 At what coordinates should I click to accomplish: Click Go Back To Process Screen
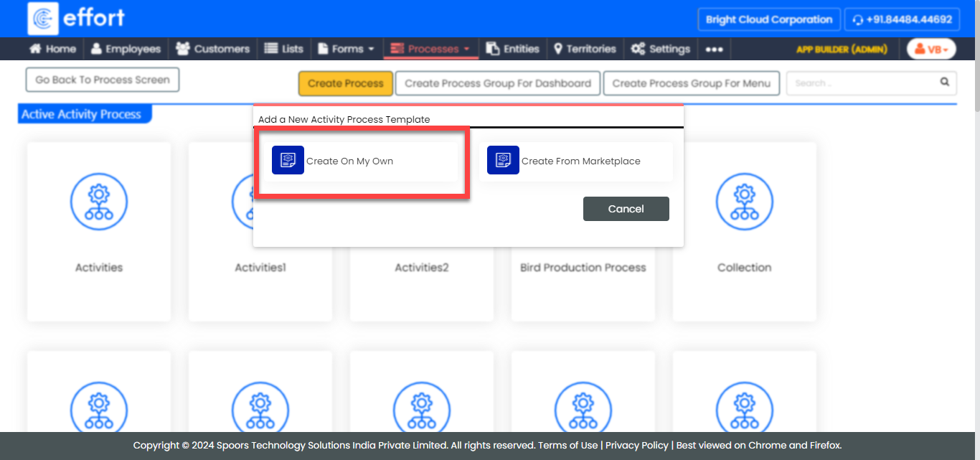[x=103, y=80]
